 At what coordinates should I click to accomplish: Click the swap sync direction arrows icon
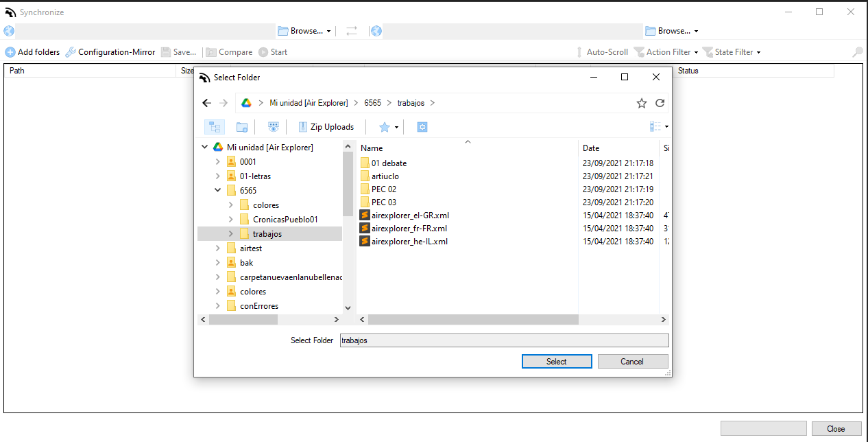[352, 30]
